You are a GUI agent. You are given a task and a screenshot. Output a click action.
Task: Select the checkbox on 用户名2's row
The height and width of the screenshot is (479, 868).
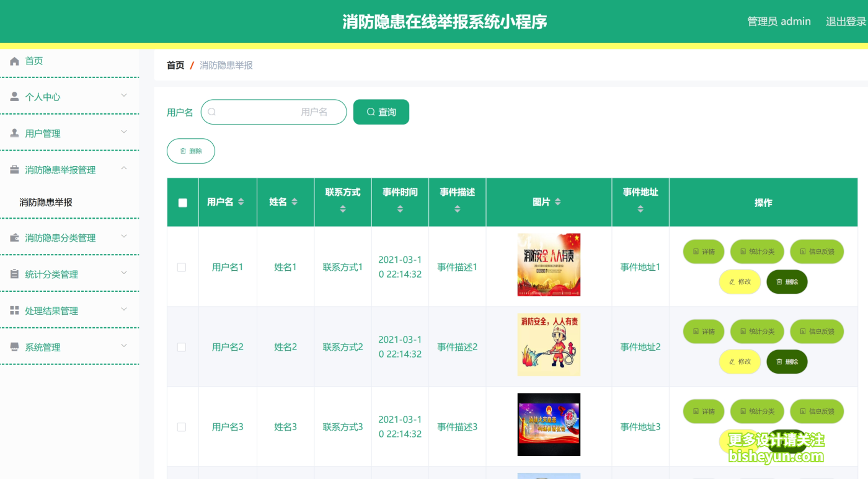[x=182, y=347]
